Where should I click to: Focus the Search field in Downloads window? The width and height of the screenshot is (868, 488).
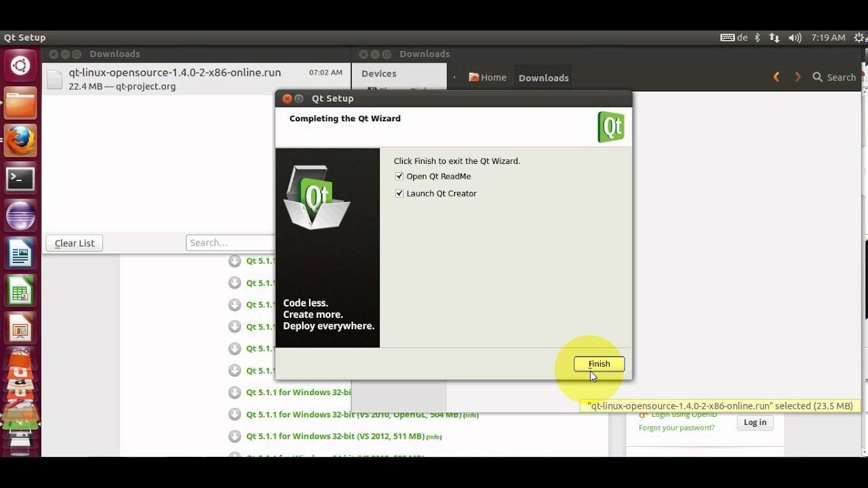coord(231,243)
